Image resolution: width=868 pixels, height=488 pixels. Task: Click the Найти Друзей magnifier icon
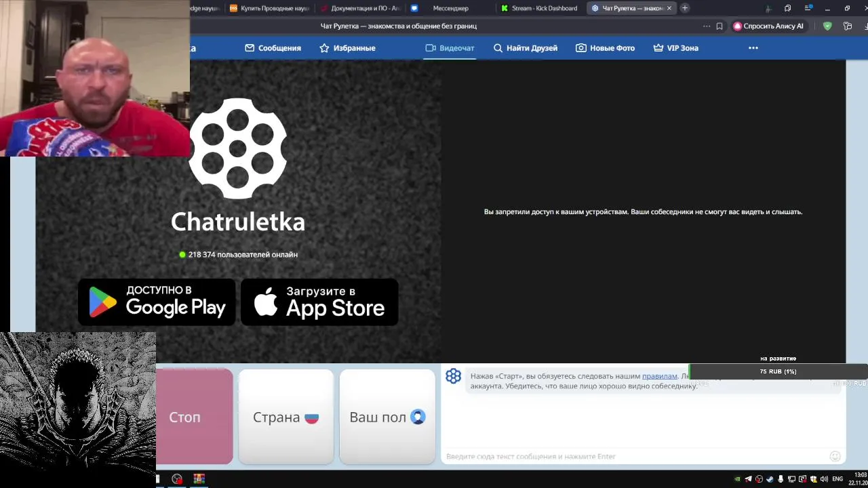pyautogui.click(x=498, y=48)
